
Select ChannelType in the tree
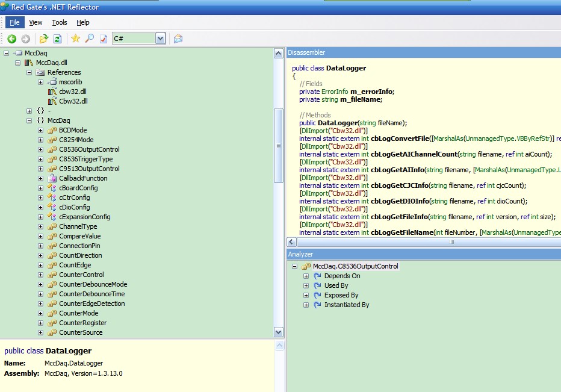[78, 226]
